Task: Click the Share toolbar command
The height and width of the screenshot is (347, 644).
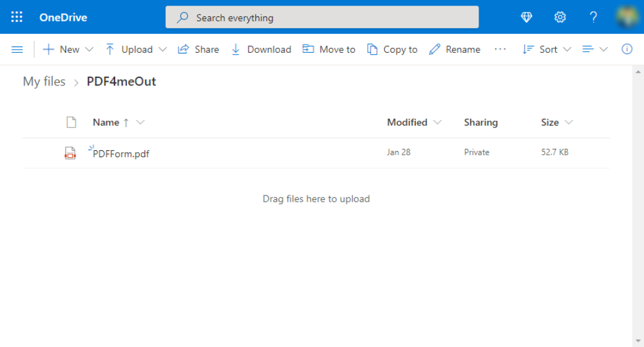Action: click(199, 49)
